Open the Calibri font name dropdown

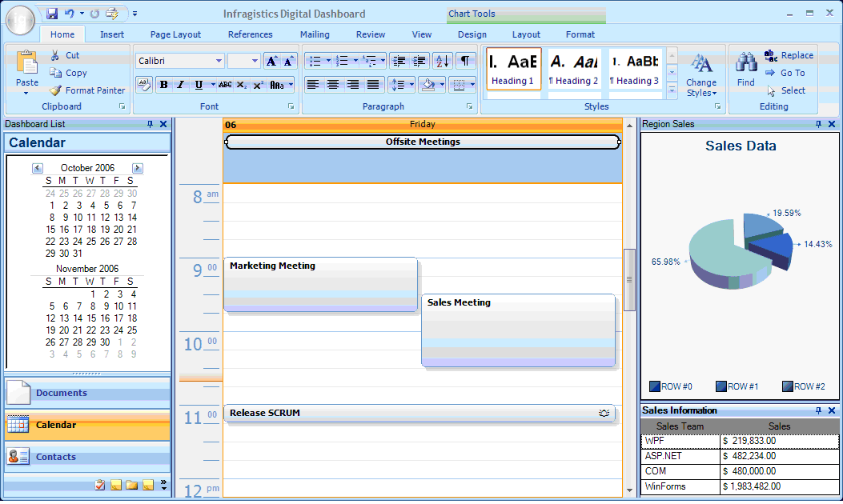219,61
